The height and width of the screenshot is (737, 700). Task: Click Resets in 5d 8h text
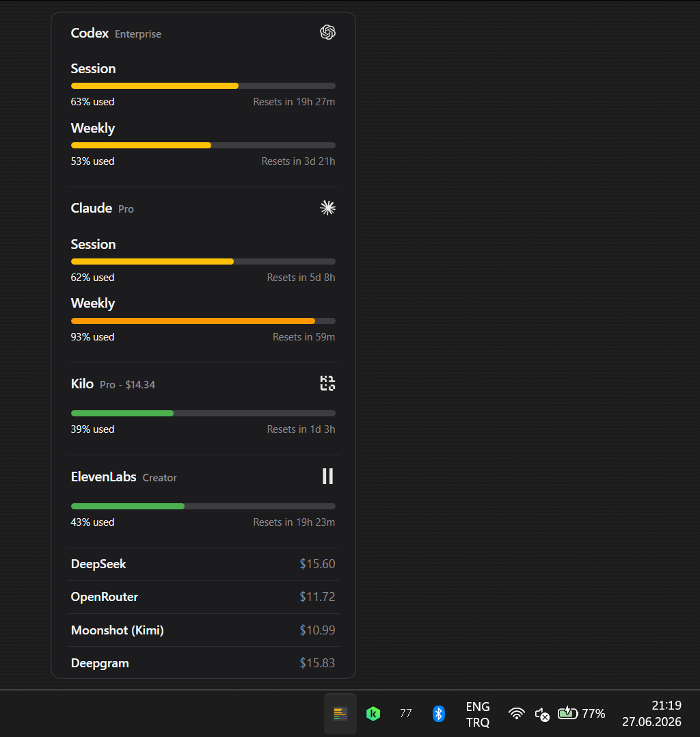301,278
